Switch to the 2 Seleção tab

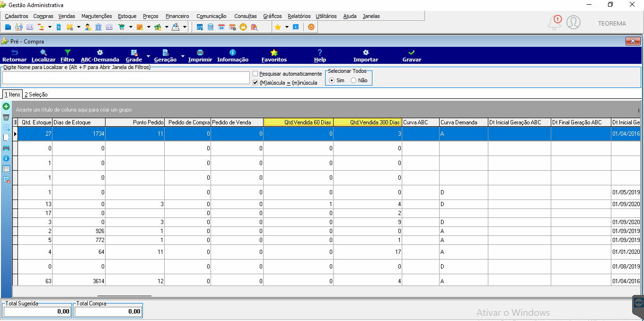click(x=36, y=95)
